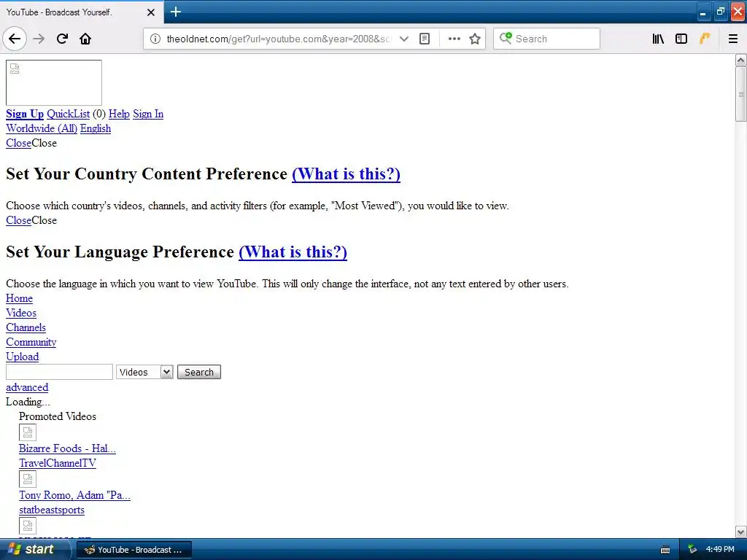747x560 pixels.
Task: Click the network tray icon beside clock
Action: click(692, 550)
